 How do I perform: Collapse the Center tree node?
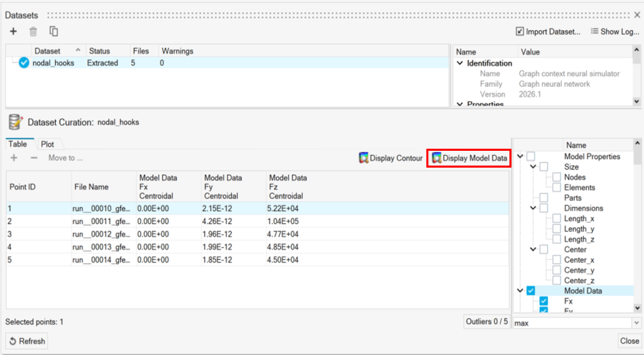click(533, 249)
